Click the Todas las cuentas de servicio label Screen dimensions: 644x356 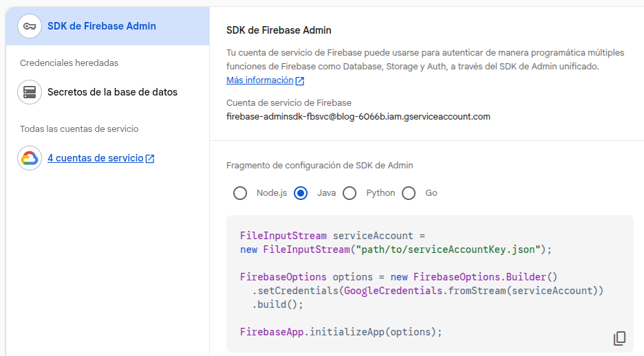(x=79, y=129)
